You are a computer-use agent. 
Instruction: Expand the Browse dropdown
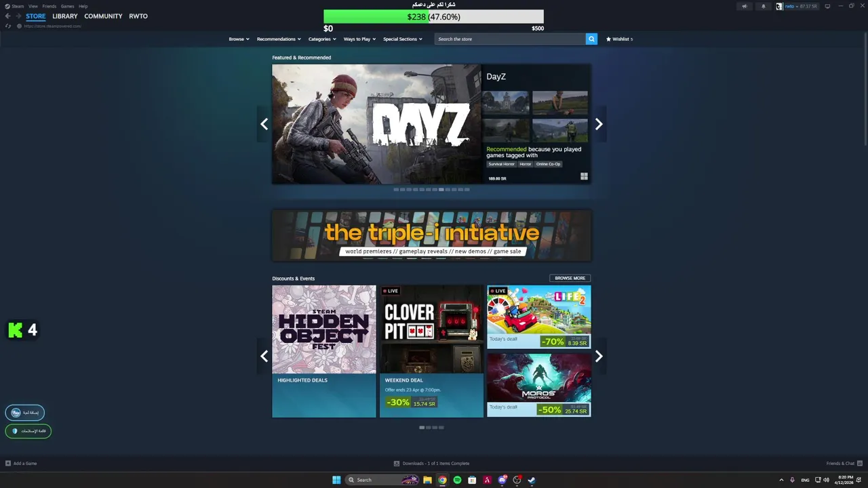[239, 39]
